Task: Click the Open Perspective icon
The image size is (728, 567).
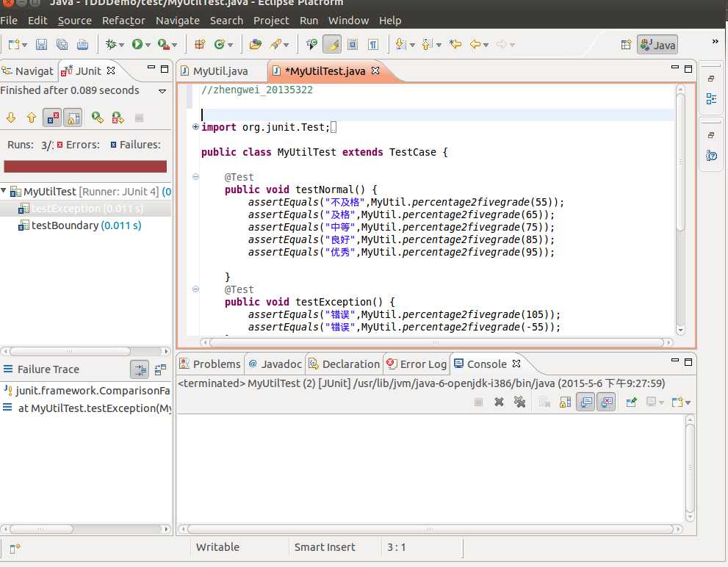Action: point(626,45)
